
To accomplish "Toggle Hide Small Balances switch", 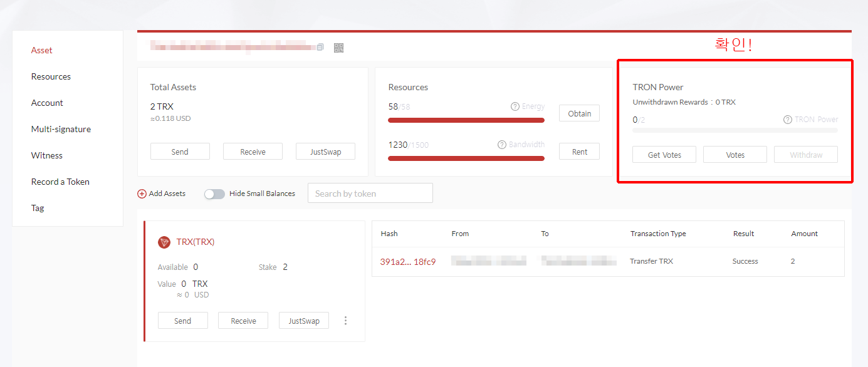I will tap(214, 194).
